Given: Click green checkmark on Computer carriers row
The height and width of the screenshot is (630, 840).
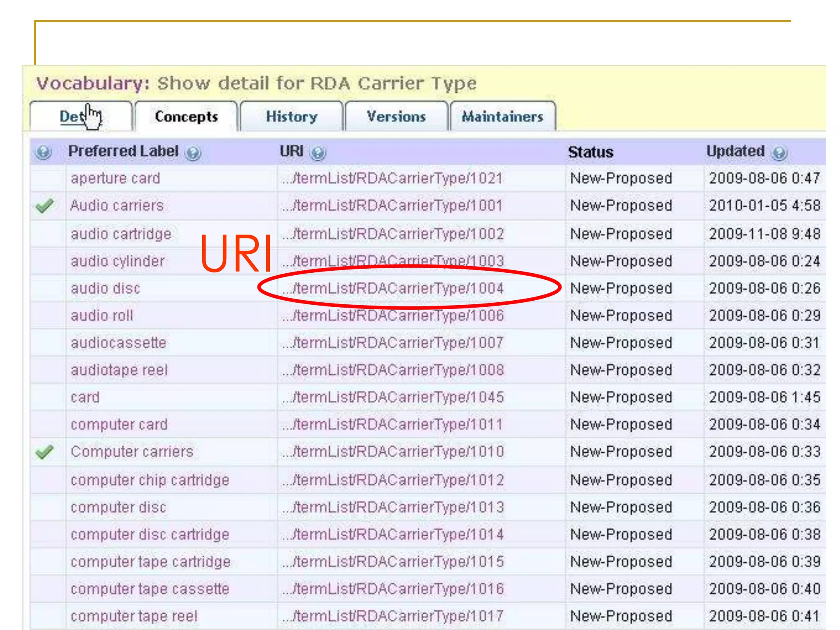Looking at the screenshot, I should coord(44,452).
